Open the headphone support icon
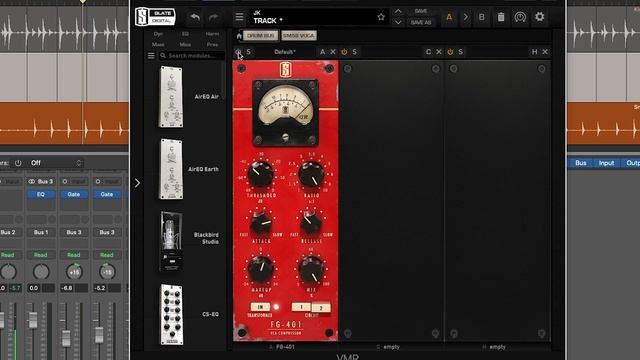 pos(520,17)
